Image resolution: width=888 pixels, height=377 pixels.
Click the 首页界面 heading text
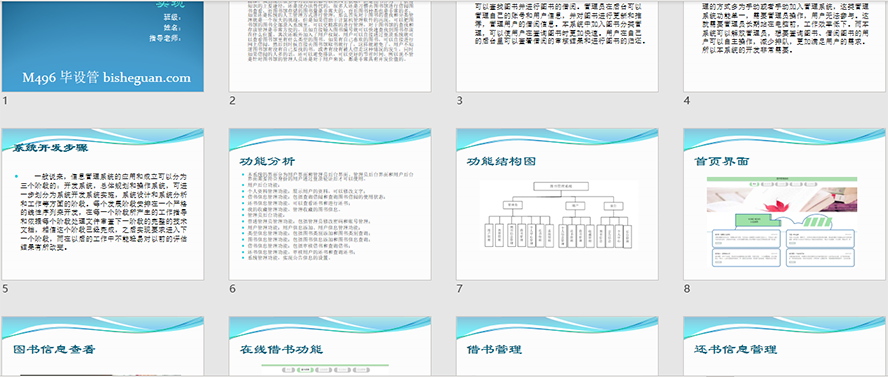click(722, 161)
